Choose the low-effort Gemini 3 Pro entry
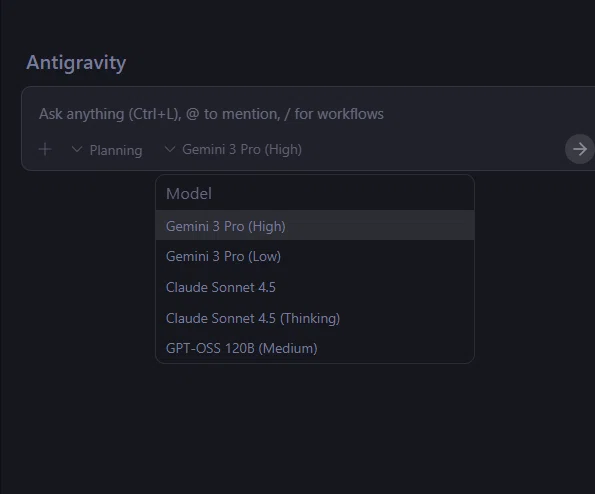The image size is (595, 494). pos(315,256)
